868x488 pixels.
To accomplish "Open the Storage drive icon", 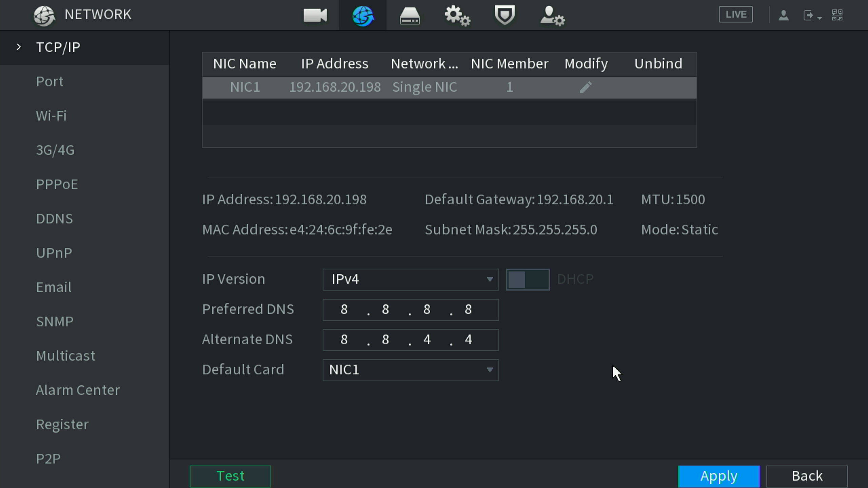I will [x=410, y=16].
